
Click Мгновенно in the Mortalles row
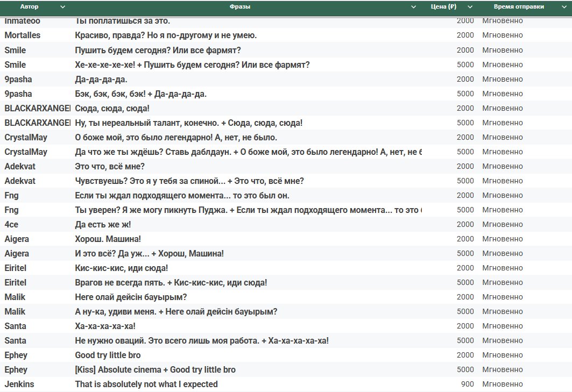click(x=503, y=35)
